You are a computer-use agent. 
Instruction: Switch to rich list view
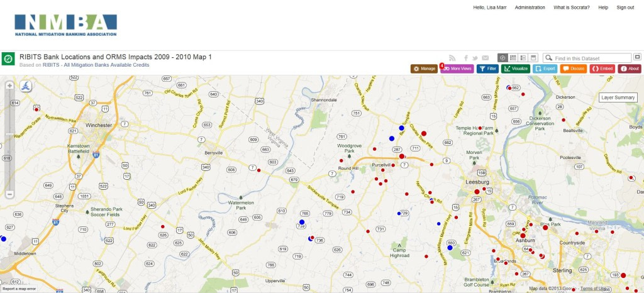click(523, 58)
